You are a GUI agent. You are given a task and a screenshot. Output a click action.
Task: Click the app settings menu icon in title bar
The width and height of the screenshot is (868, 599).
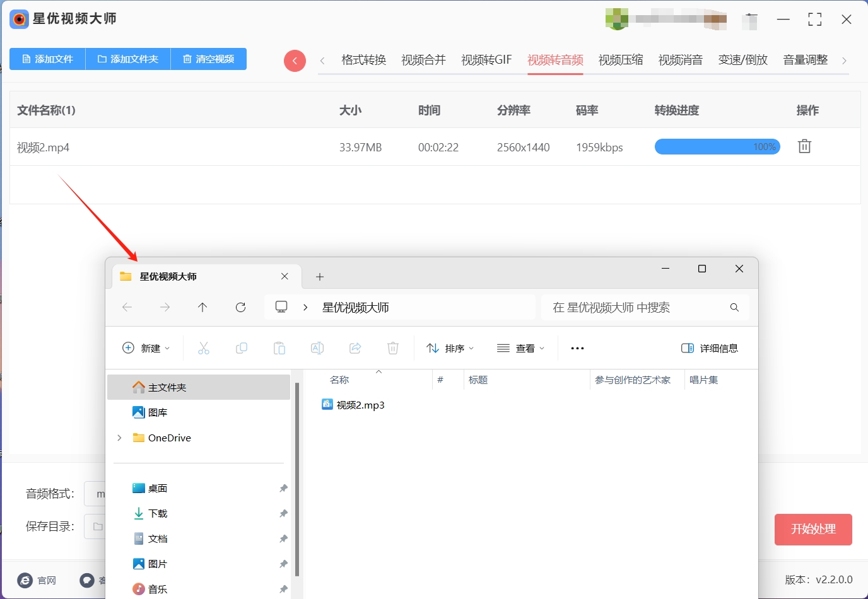(751, 20)
